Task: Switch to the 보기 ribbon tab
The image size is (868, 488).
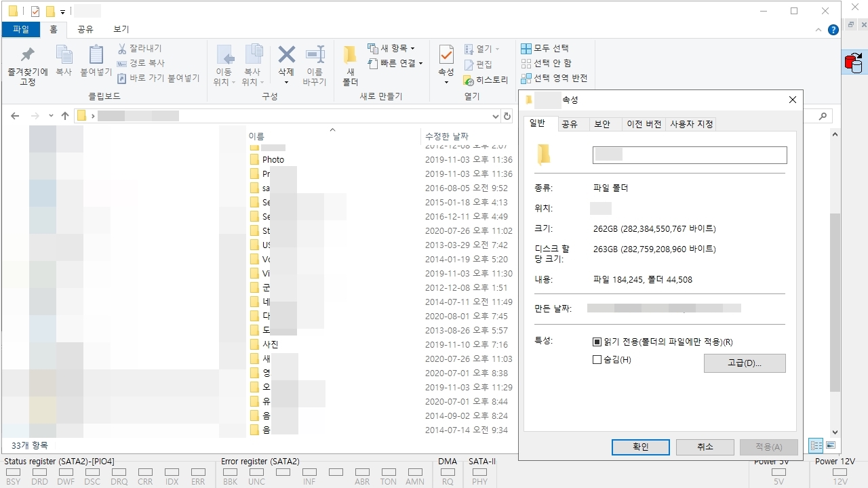Action: click(x=121, y=29)
